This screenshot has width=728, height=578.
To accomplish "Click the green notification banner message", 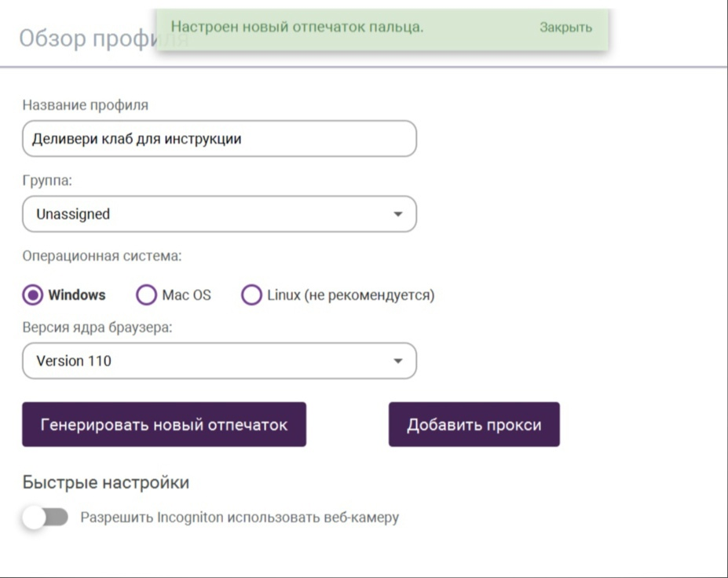I will (x=297, y=27).
